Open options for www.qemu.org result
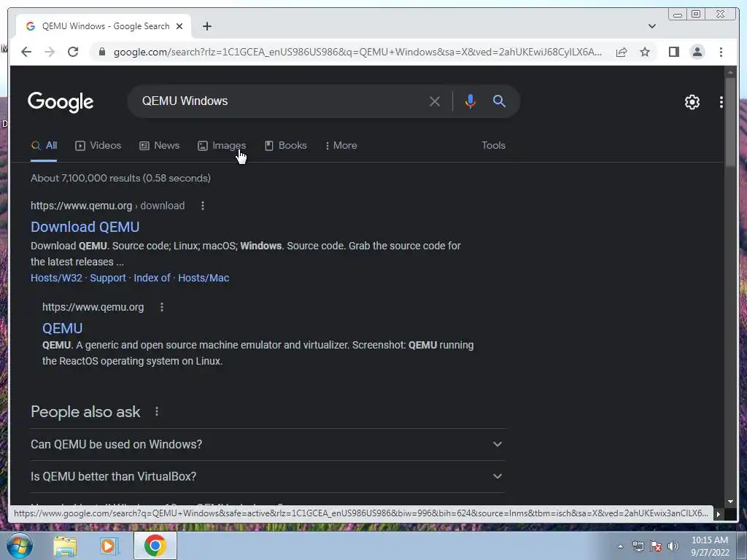 (161, 307)
